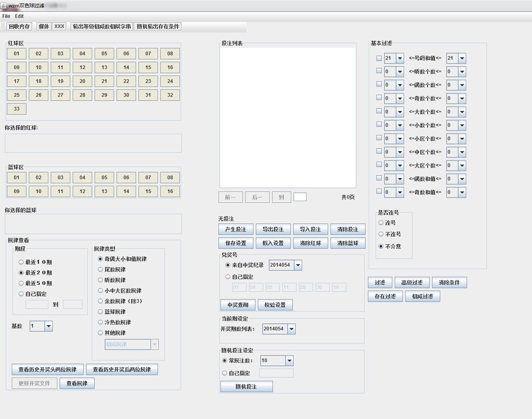Click 查看历史开奖头两位规律 button
This screenshot has height=419, width=532.
[48, 369]
